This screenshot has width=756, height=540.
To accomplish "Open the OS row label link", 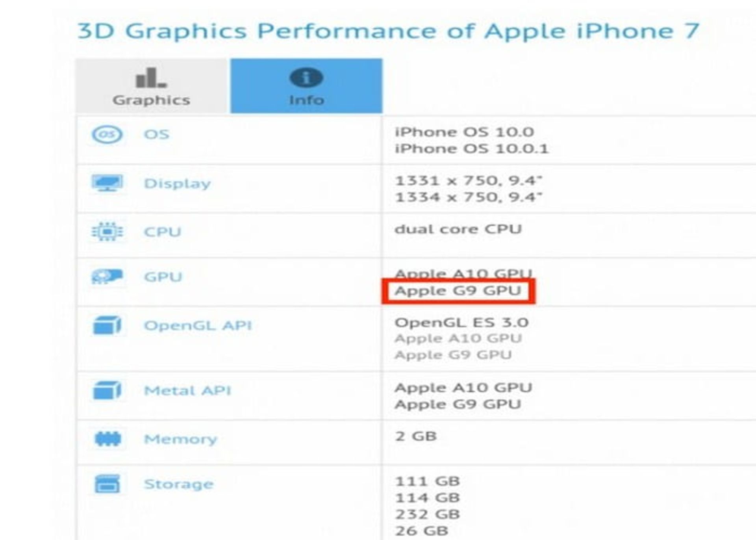I will point(157,135).
